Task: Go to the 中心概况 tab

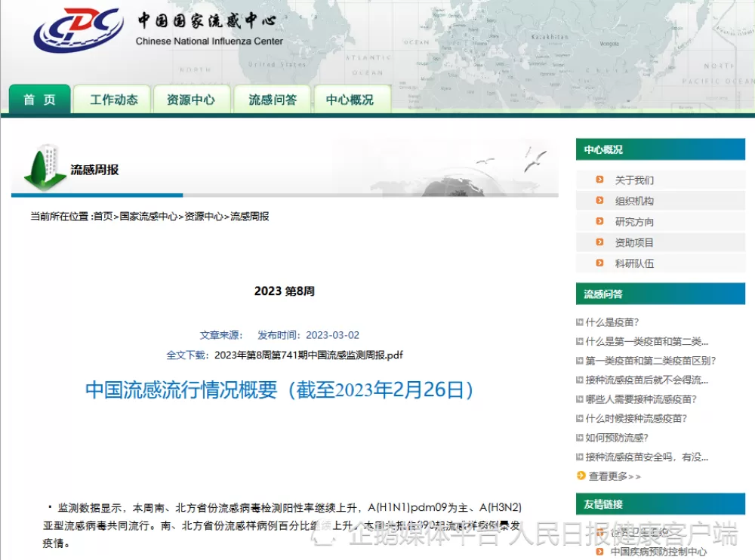Action: [350, 100]
